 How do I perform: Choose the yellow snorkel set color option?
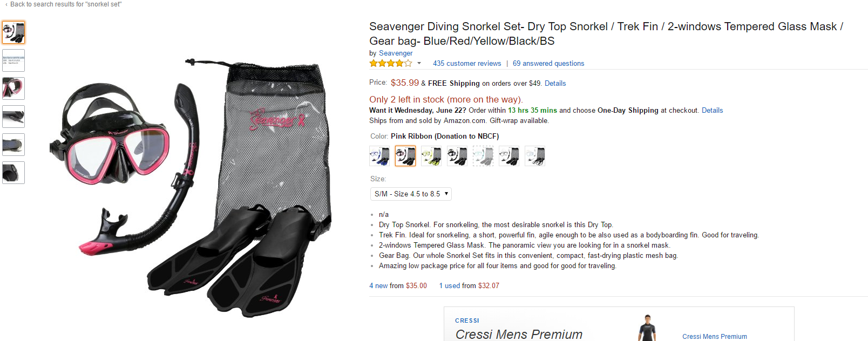[431, 156]
